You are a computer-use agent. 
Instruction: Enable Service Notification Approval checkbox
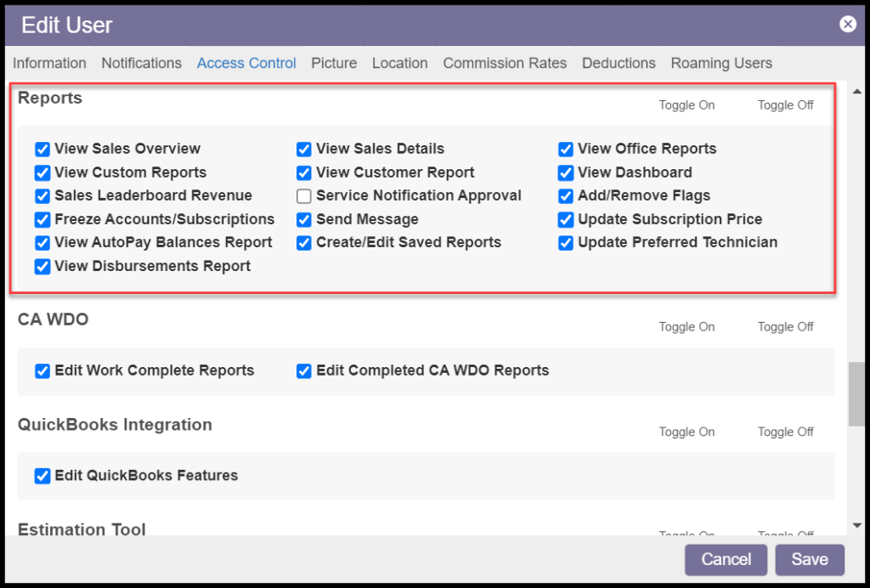click(x=304, y=196)
